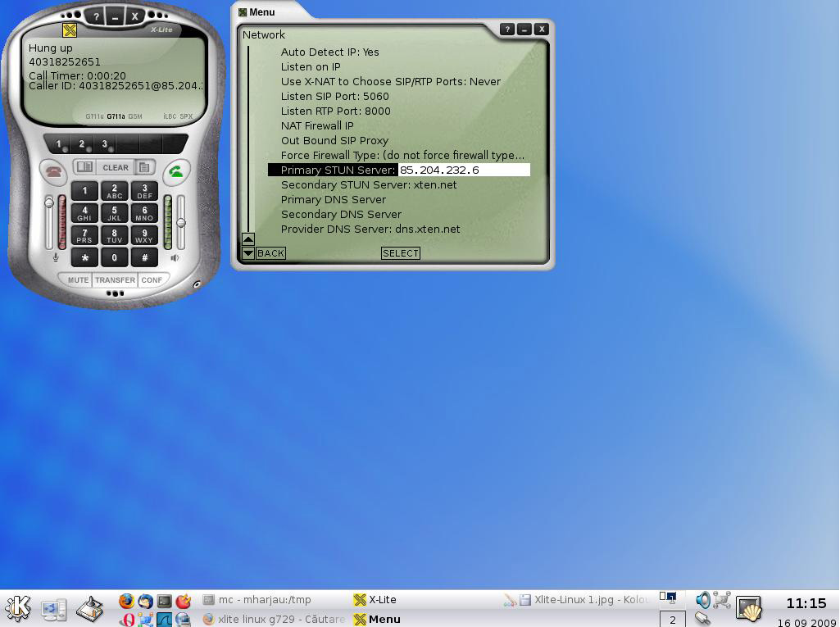
Task: Select the Force Firewall Type entry
Action: pyautogui.click(x=403, y=156)
